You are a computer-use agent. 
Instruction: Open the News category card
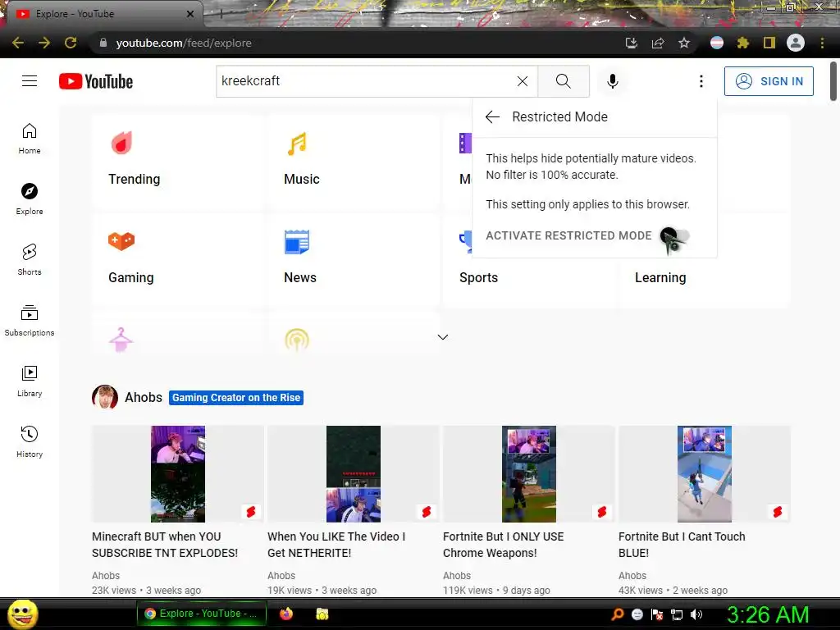[354, 260]
